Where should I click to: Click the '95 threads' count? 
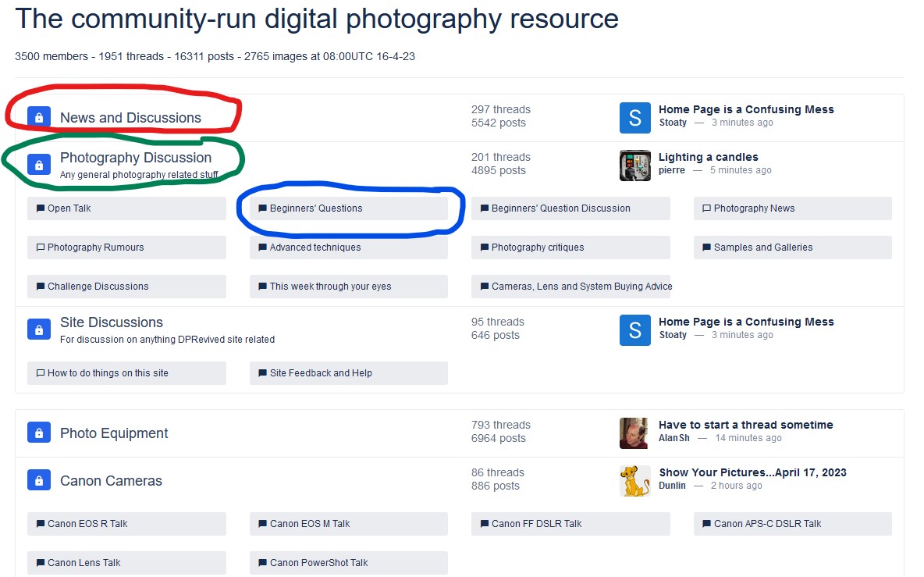coord(498,322)
